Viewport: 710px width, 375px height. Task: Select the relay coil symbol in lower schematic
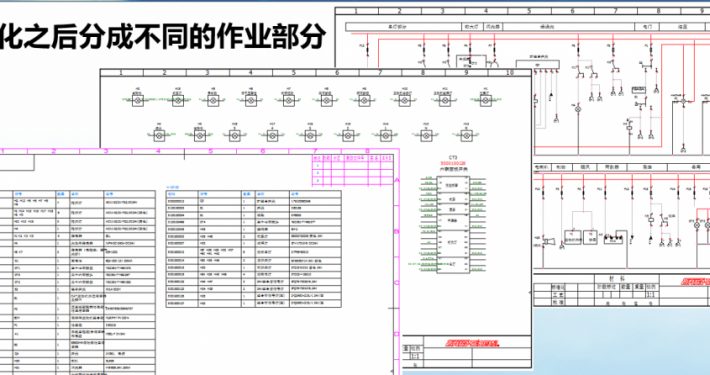[x=651, y=219]
